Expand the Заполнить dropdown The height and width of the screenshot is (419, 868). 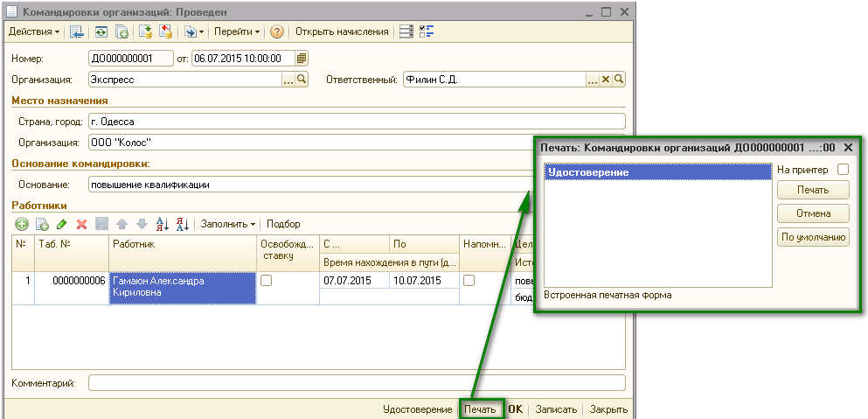coord(229,224)
